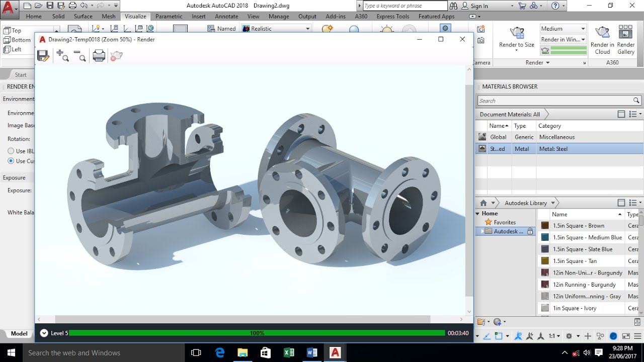Open the Start drawing tab
This screenshot has height=362, width=644.
coord(21,75)
